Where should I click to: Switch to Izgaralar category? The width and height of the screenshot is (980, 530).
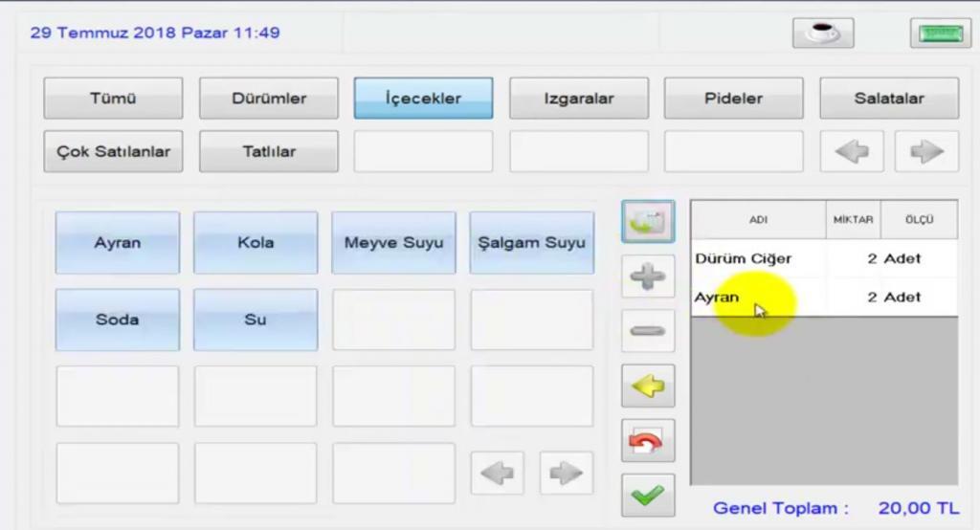tap(579, 99)
